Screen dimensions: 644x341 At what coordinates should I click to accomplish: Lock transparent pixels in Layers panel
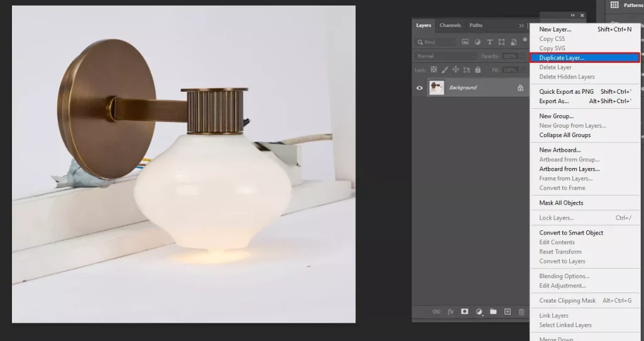[x=434, y=70]
